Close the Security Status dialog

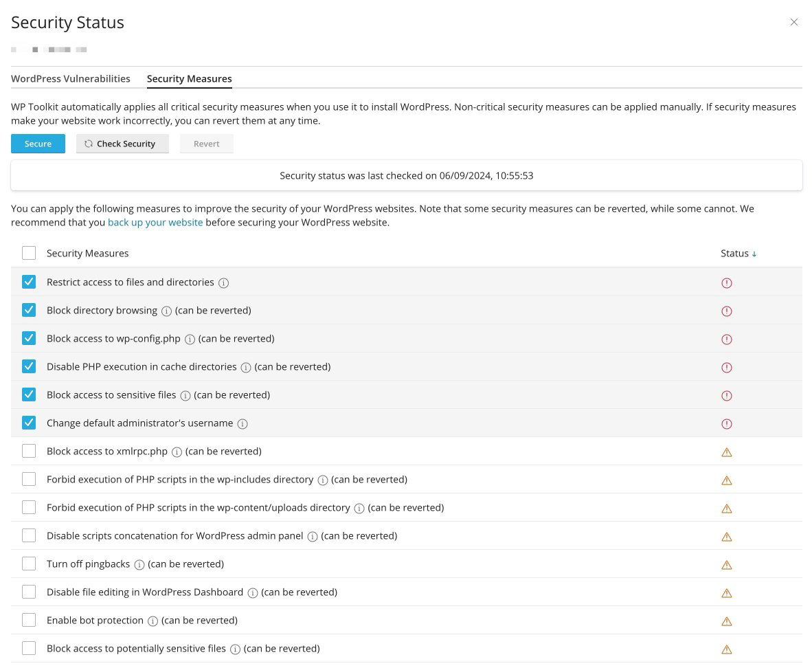click(794, 22)
